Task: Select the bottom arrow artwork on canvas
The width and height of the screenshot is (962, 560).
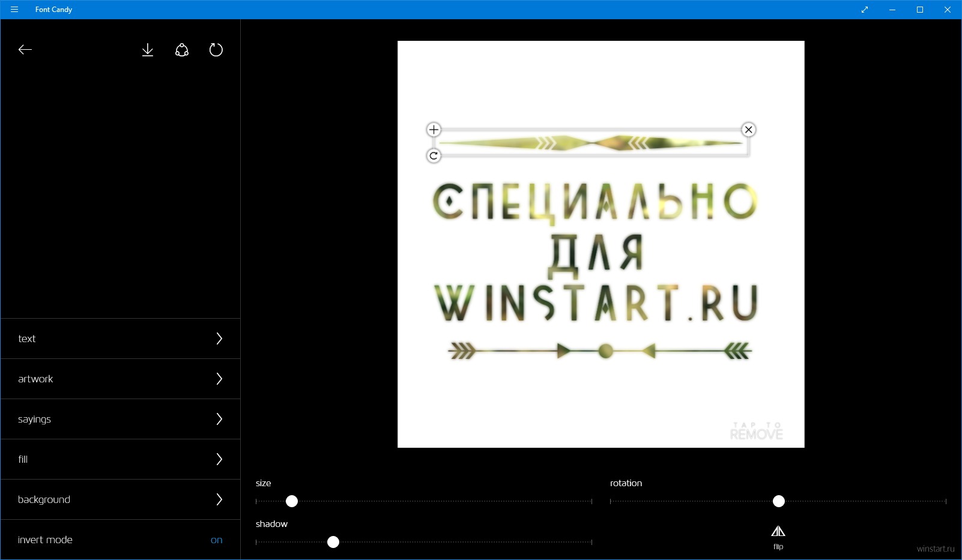Action: coord(599,351)
